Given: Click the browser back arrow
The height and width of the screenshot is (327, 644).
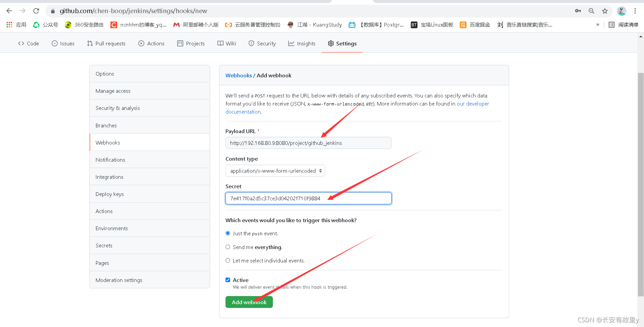Looking at the screenshot, I should coord(9,11).
